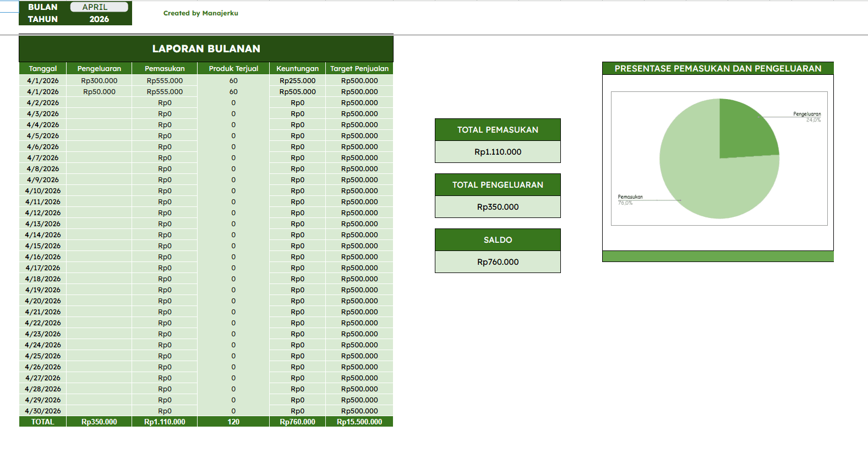Click the Rp350.000 value under TOTAL PENGELUARAN card
Screen dimensions: 868x458
tap(498, 207)
